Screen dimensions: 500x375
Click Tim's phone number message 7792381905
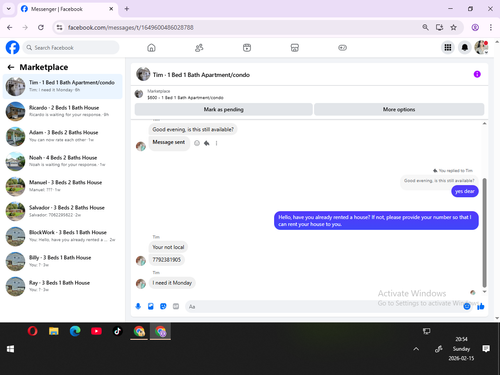(167, 260)
